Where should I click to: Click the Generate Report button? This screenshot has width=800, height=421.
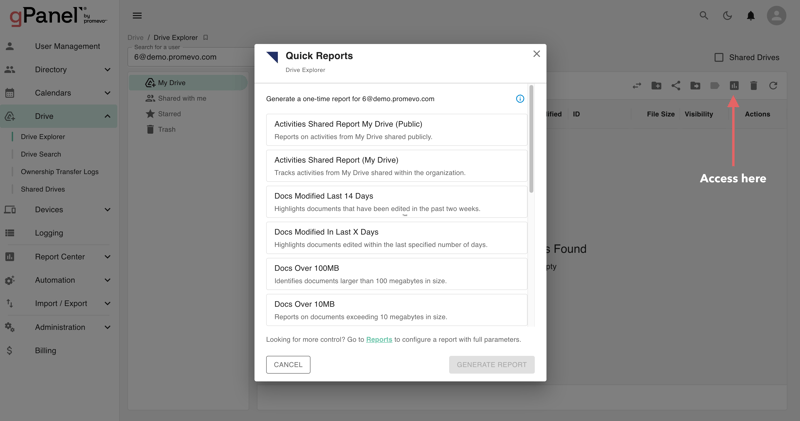(491, 365)
